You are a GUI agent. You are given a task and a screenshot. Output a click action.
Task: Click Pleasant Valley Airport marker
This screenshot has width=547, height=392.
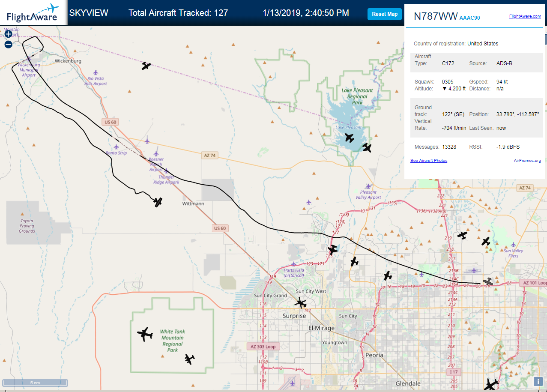point(368,186)
